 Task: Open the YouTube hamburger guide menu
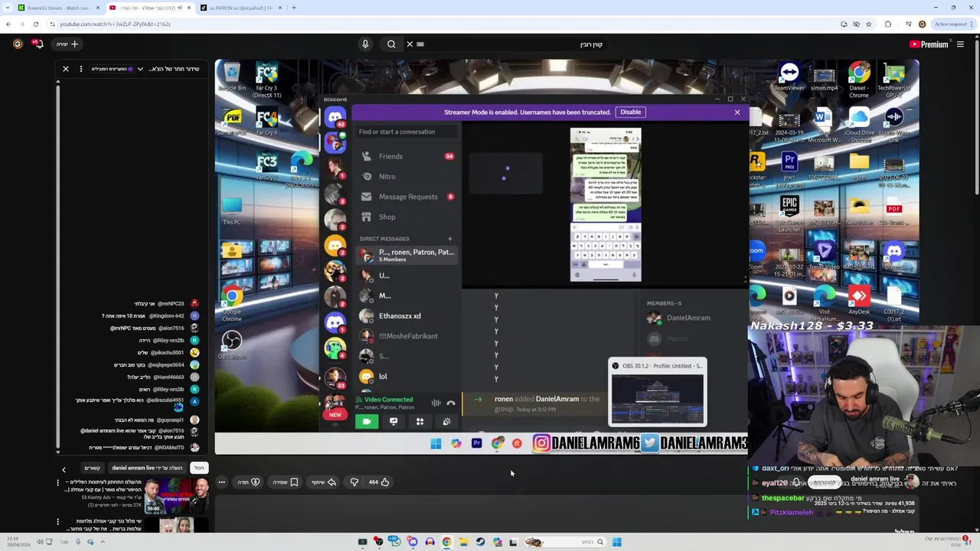[x=960, y=44]
